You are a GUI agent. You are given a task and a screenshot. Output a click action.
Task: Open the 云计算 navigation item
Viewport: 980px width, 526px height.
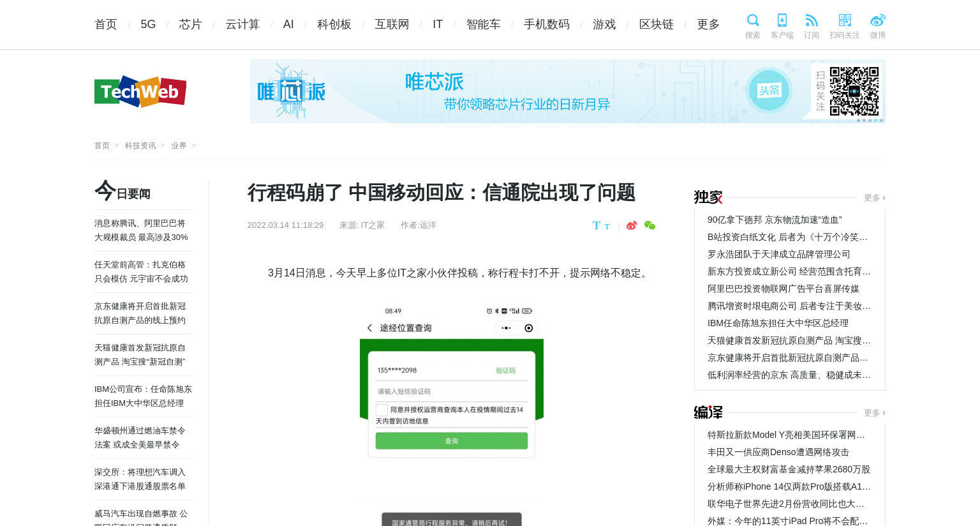point(242,24)
